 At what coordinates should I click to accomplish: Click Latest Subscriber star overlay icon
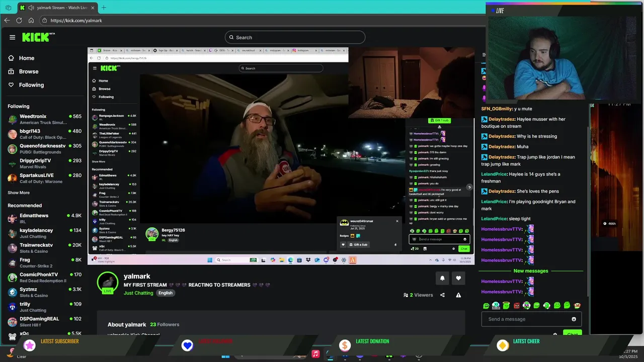[x=30, y=345]
